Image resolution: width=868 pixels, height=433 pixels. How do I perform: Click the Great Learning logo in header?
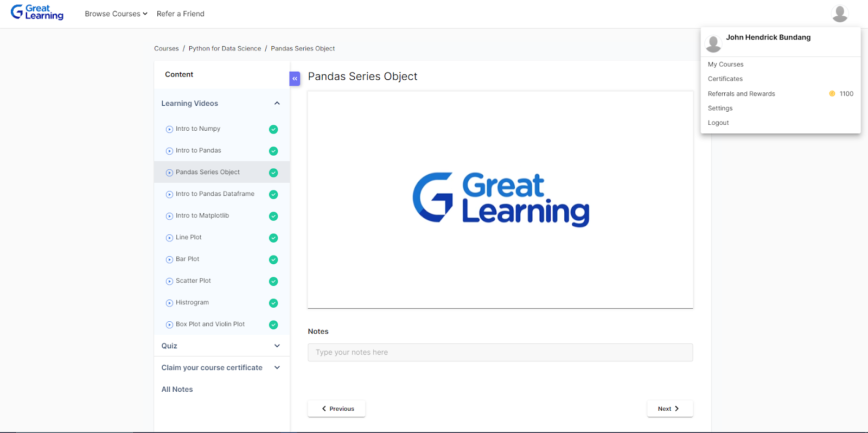(x=37, y=12)
